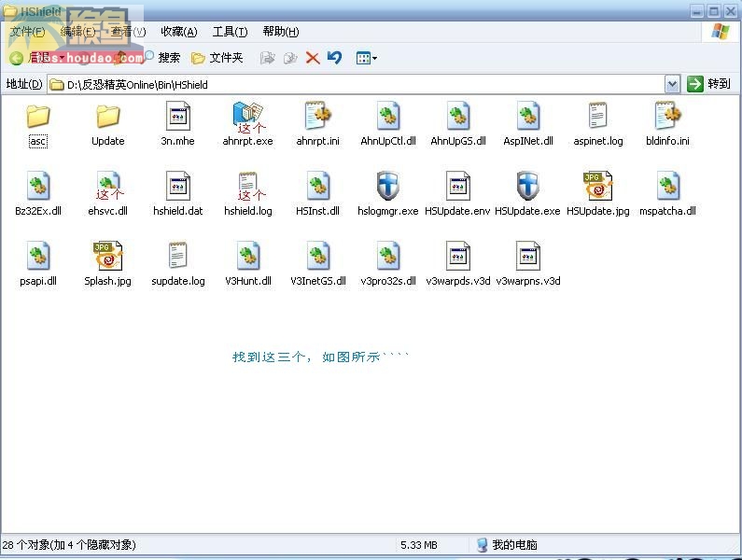Click the hshield.log file name label
742x560 pixels.
[x=248, y=211]
